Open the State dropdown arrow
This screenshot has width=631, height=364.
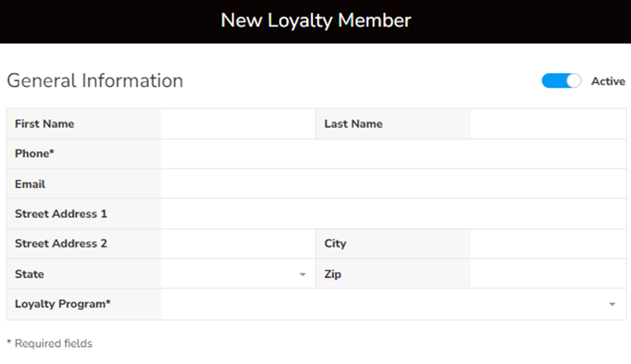[x=302, y=275]
